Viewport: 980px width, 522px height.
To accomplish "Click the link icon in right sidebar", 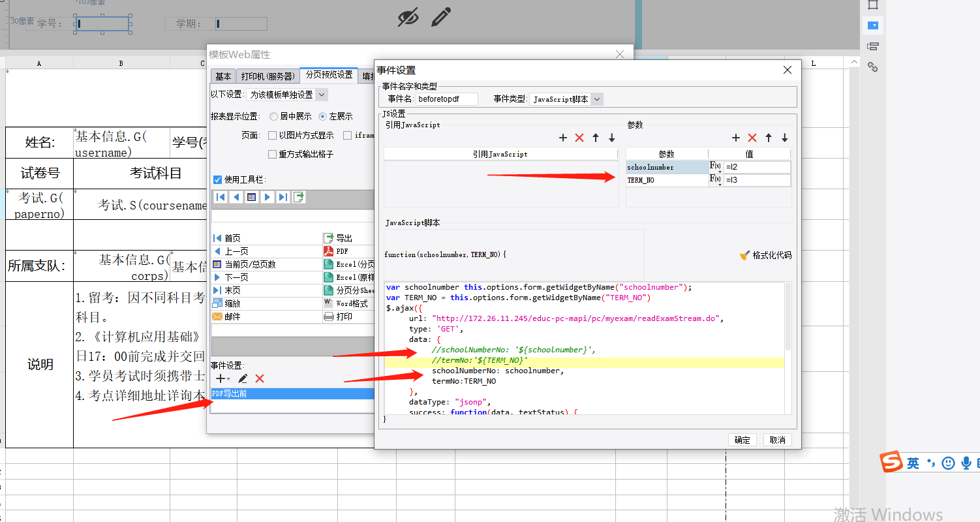I will tap(873, 67).
